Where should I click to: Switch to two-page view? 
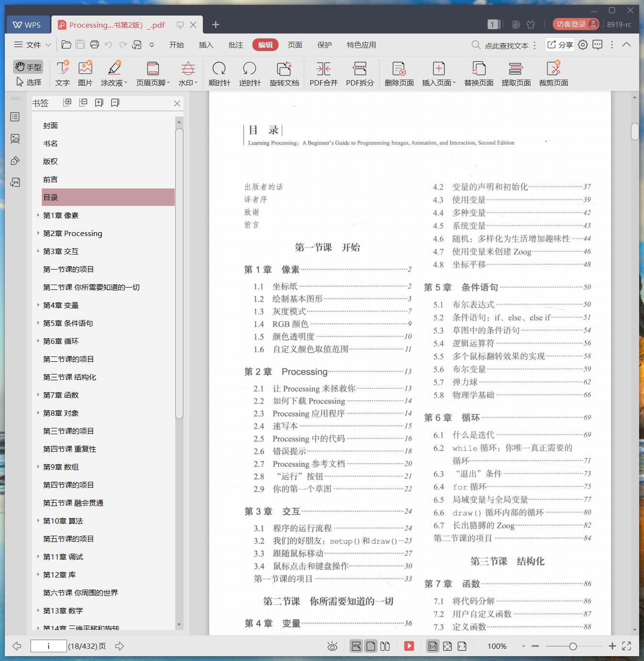(x=385, y=646)
